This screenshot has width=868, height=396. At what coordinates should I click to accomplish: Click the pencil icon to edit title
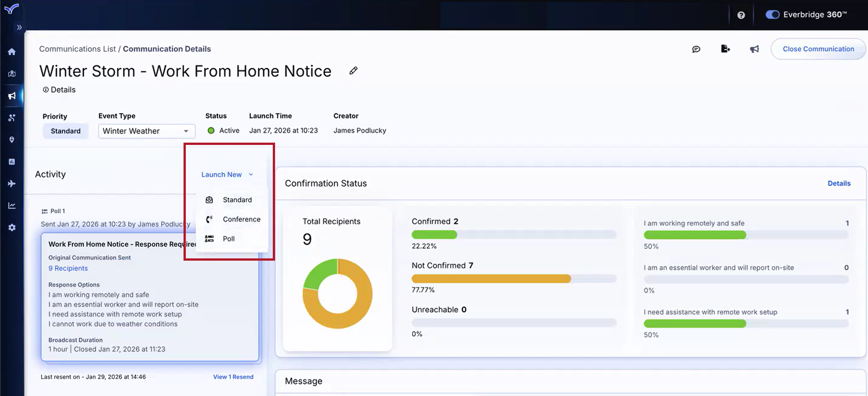353,71
